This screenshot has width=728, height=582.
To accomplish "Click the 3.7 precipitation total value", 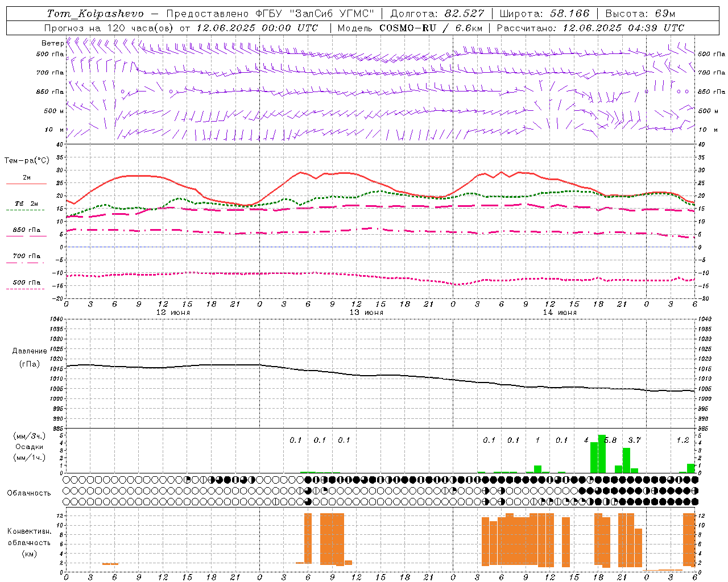I will point(634,440).
